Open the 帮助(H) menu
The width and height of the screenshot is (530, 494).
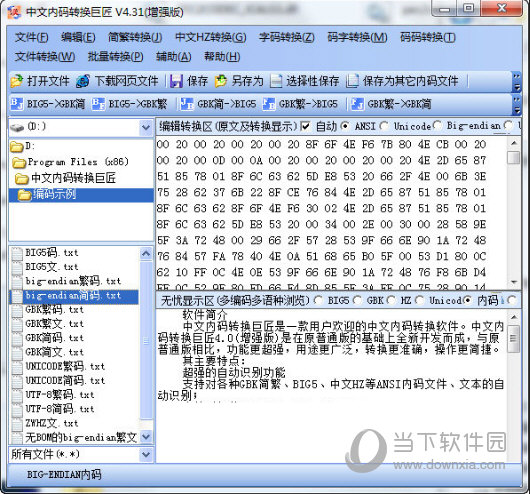[222, 56]
